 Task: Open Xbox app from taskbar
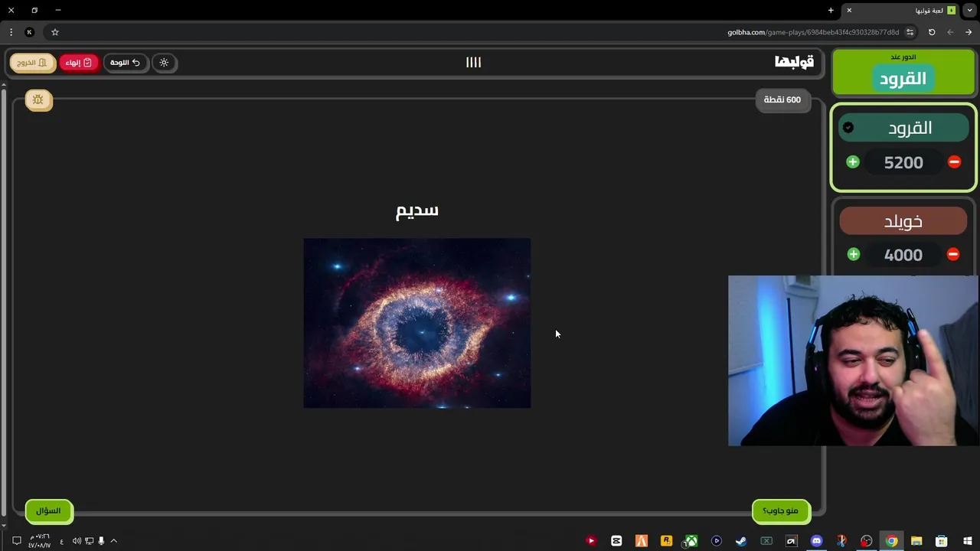click(x=691, y=541)
